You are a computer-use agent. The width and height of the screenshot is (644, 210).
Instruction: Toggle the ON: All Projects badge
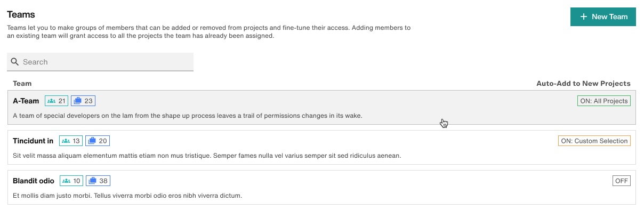(x=604, y=101)
